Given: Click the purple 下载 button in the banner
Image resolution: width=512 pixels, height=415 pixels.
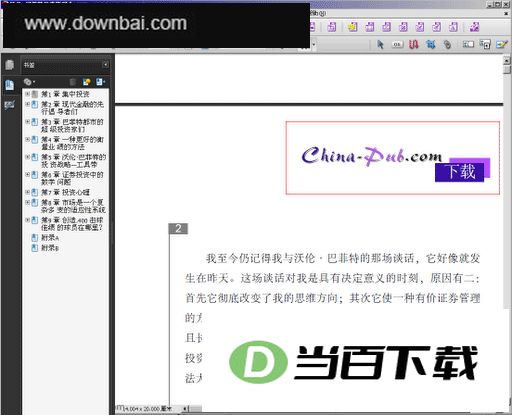Looking at the screenshot, I should (x=460, y=171).
